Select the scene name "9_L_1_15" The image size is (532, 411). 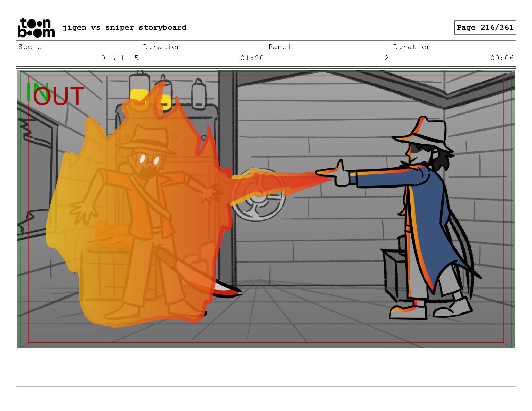pyautogui.click(x=120, y=58)
